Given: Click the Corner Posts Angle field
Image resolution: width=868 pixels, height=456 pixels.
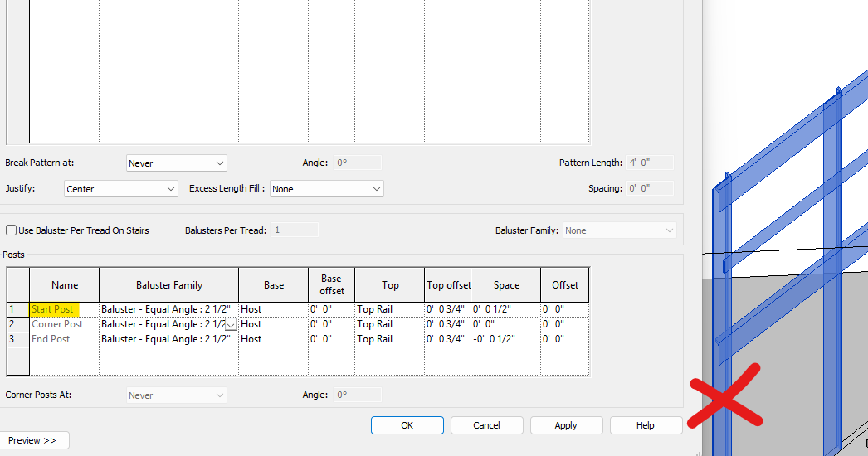Looking at the screenshot, I should [x=358, y=395].
